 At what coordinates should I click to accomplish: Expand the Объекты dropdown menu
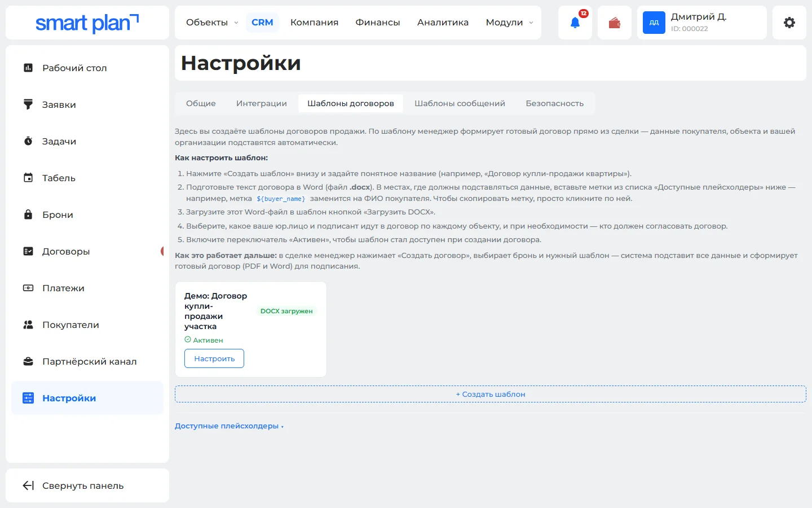point(212,23)
